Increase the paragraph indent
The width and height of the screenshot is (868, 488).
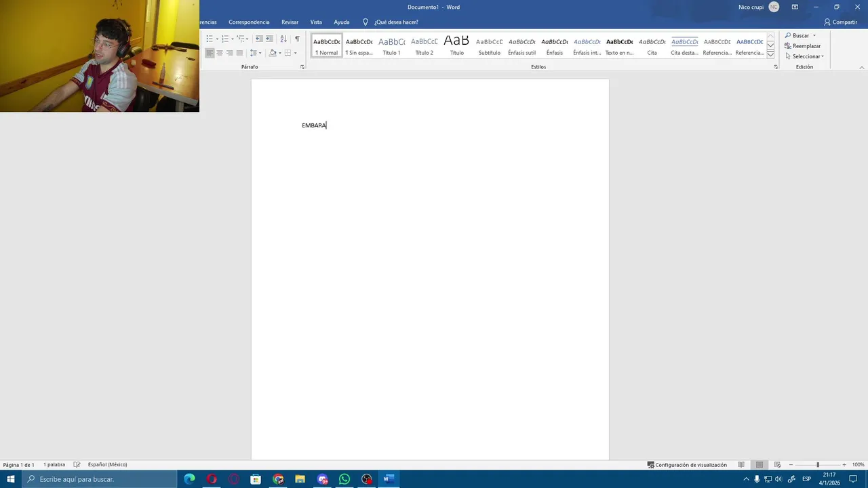coord(269,39)
